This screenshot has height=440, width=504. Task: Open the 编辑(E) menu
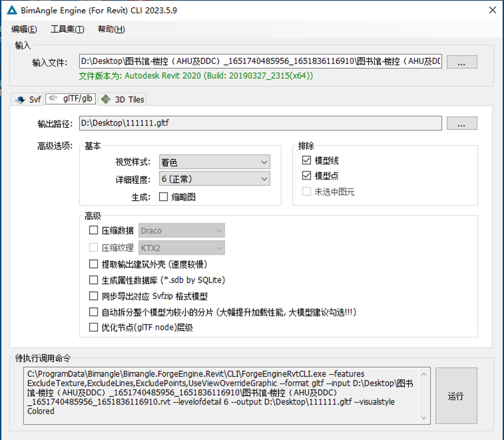pos(24,29)
